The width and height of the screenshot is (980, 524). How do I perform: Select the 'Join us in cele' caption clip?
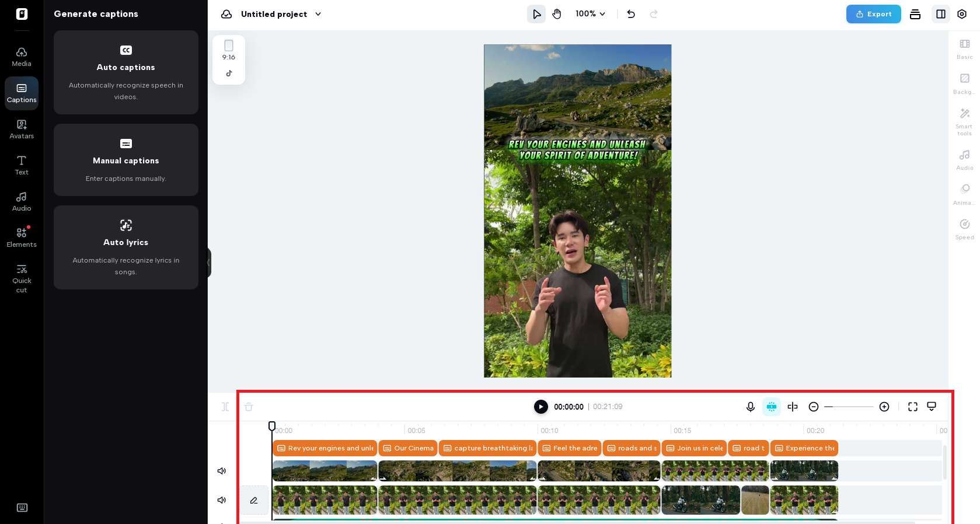pos(694,448)
